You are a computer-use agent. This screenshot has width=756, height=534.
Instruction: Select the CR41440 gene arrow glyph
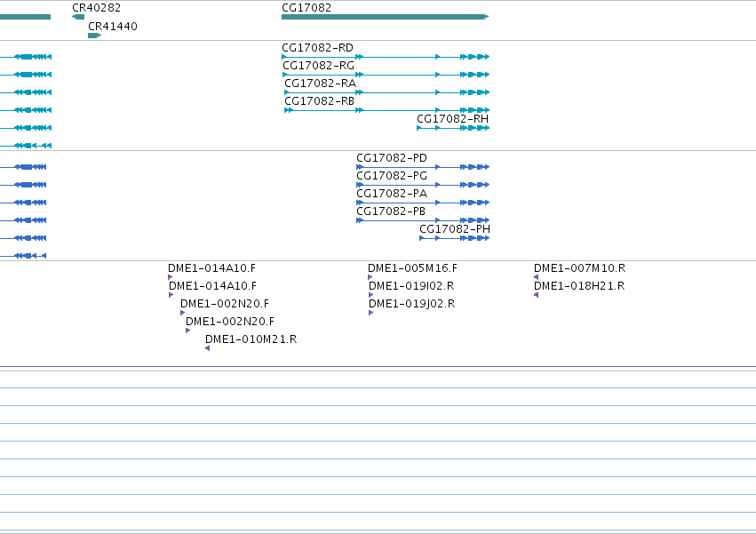[x=94, y=36]
